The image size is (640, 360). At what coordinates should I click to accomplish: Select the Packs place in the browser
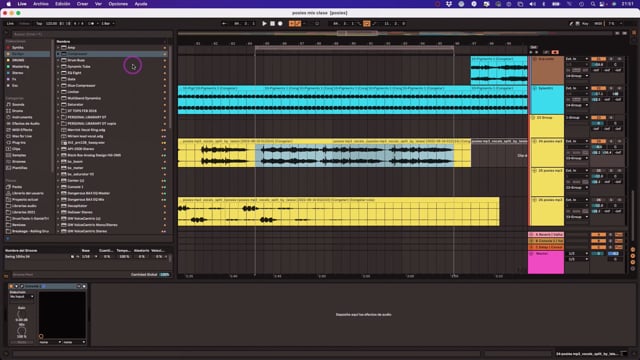[x=17, y=187]
